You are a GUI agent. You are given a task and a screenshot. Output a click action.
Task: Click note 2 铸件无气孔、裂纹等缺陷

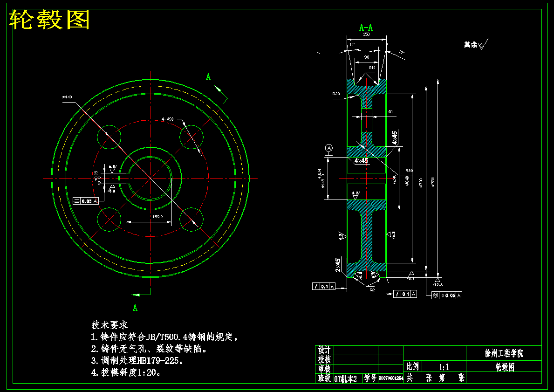[x=149, y=349]
